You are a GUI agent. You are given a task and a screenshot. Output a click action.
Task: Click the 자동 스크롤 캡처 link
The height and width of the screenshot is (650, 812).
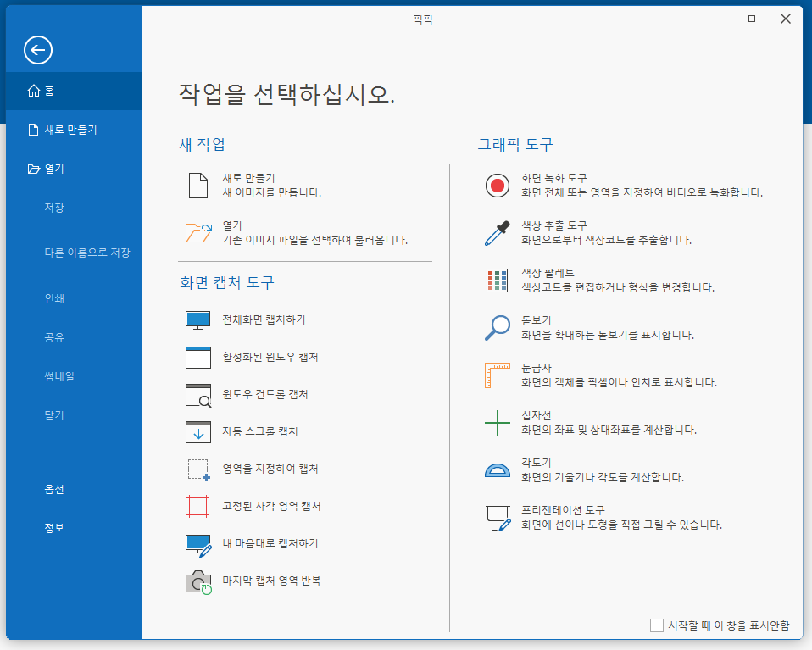[260, 431]
